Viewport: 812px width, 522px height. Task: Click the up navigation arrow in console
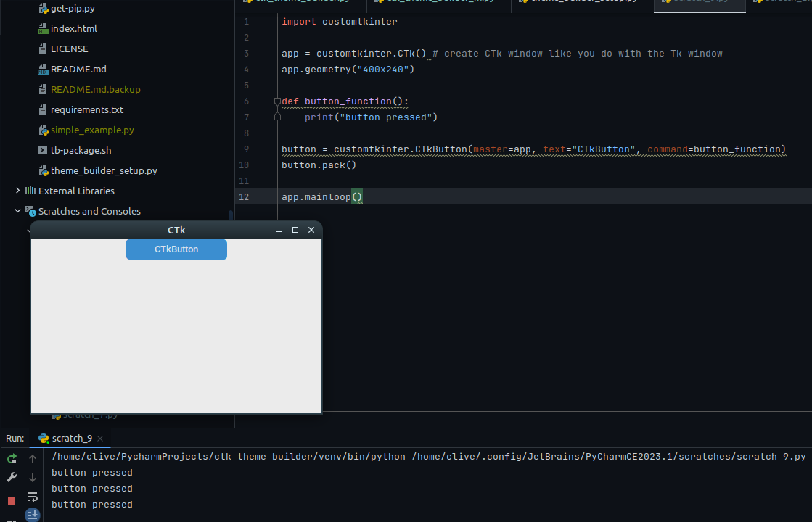(33, 458)
